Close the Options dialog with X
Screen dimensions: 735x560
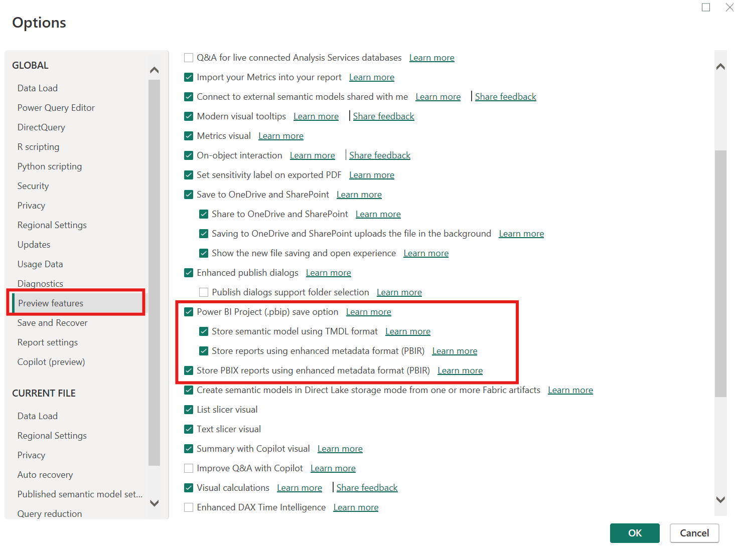(x=729, y=8)
